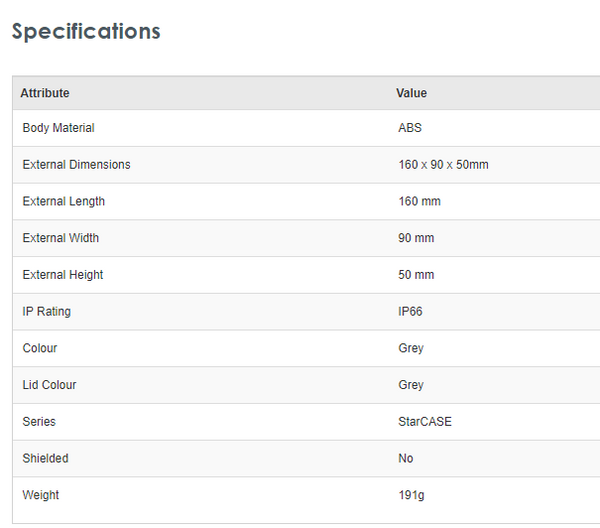Screen dimensions: 600x528
Task: Select the External Length row label
Action: pyautogui.click(x=63, y=202)
